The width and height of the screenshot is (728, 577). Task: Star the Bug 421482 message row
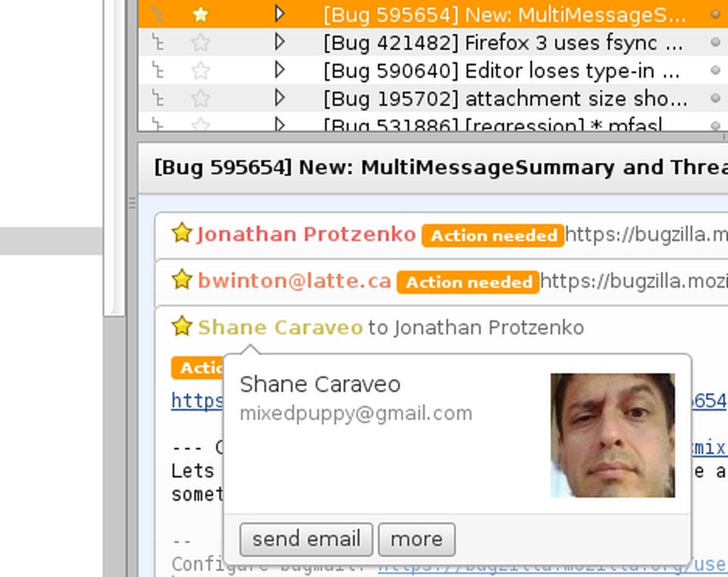click(200, 43)
